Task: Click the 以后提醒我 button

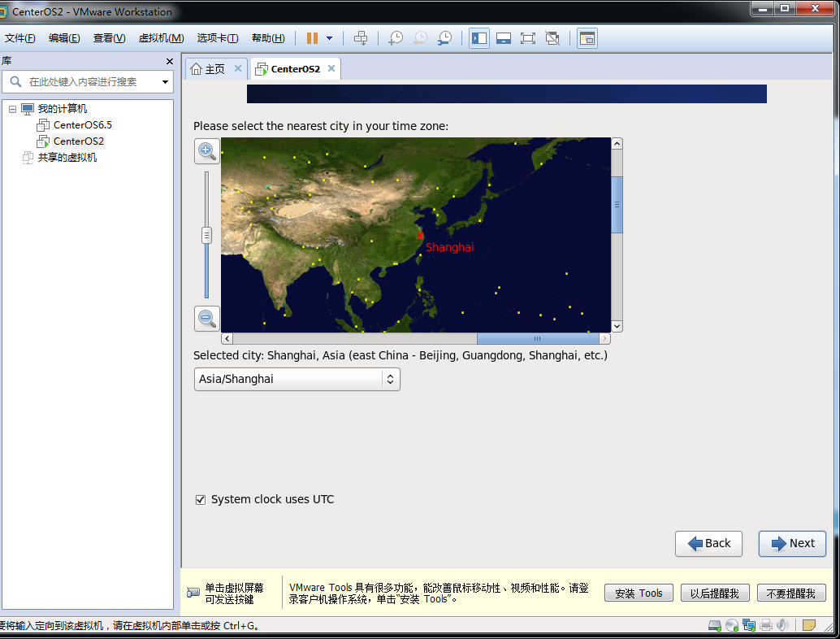Action: coord(715,593)
